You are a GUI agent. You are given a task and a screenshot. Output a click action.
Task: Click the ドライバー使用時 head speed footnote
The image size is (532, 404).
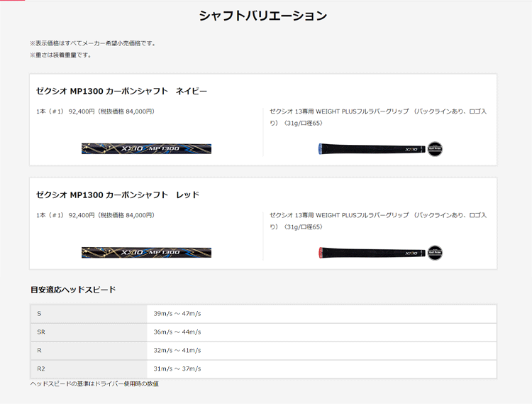(94, 384)
